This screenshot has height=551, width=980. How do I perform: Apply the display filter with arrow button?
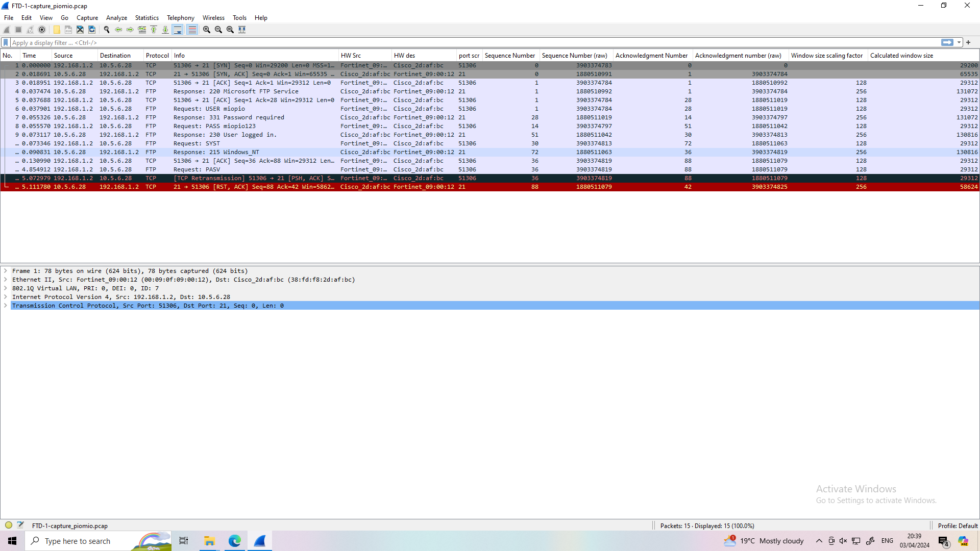click(x=947, y=42)
